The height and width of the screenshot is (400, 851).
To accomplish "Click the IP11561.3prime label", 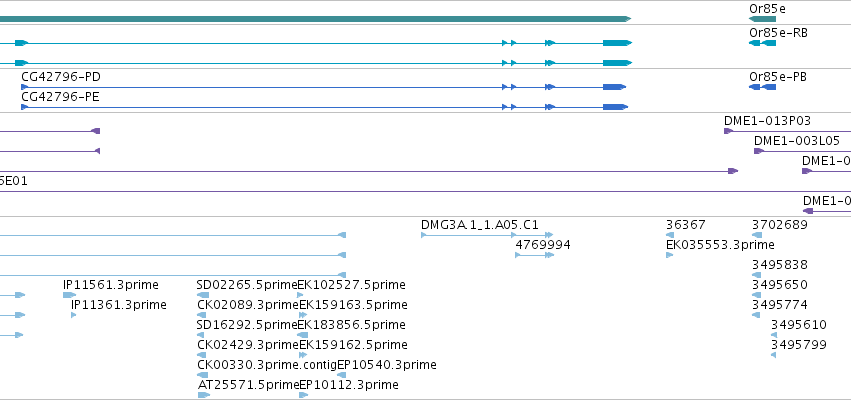I will (x=111, y=285).
